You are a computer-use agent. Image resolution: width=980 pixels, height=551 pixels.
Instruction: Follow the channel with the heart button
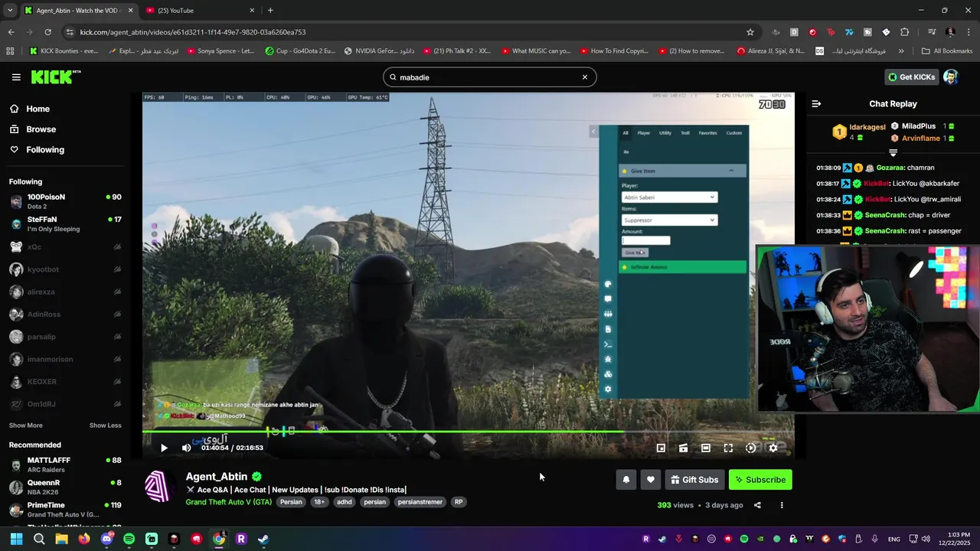(x=651, y=480)
